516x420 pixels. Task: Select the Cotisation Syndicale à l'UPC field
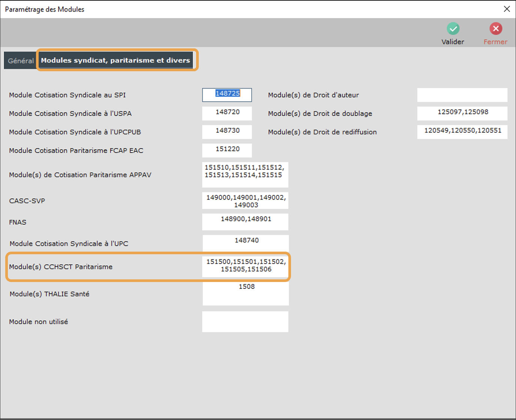pyautogui.click(x=246, y=243)
